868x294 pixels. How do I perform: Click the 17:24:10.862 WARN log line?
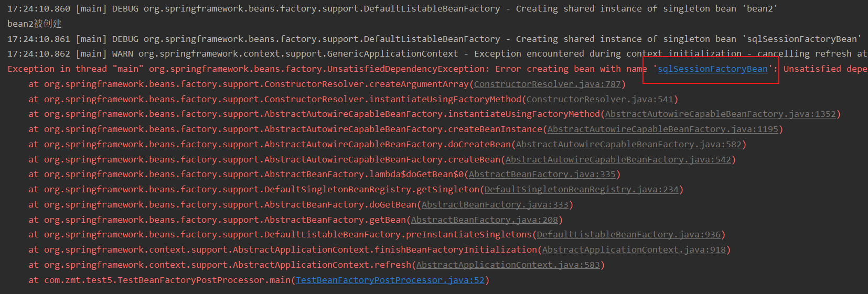click(x=437, y=54)
